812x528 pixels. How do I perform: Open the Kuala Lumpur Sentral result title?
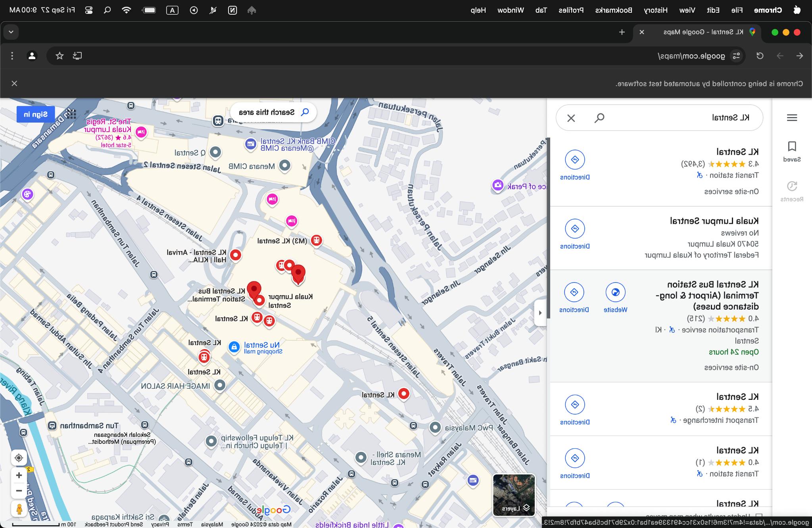click(714, 221)
